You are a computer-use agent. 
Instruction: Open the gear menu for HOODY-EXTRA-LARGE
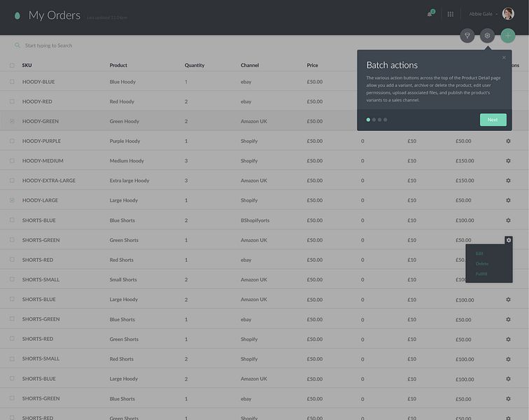pyautogui.click(x=508, y=181)
